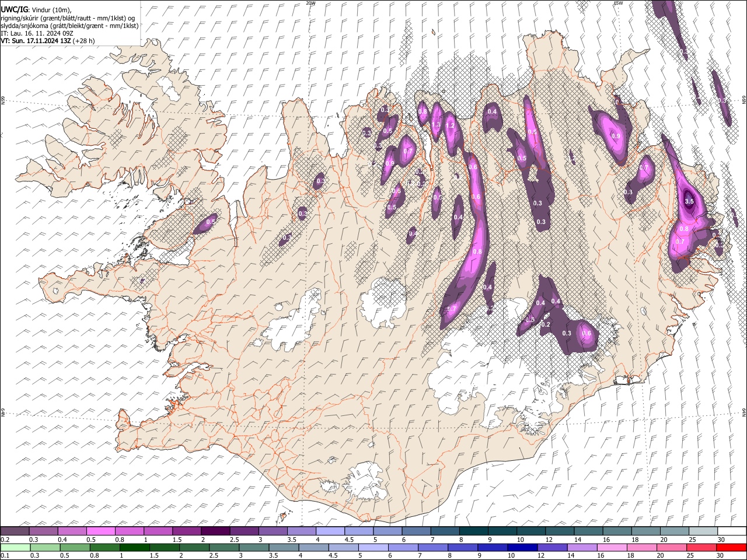Viewport: 747px width, 560px height.
Task: Pick the darkest green 1–1.5 rain-scale swatch
Action: pos(135,547)
